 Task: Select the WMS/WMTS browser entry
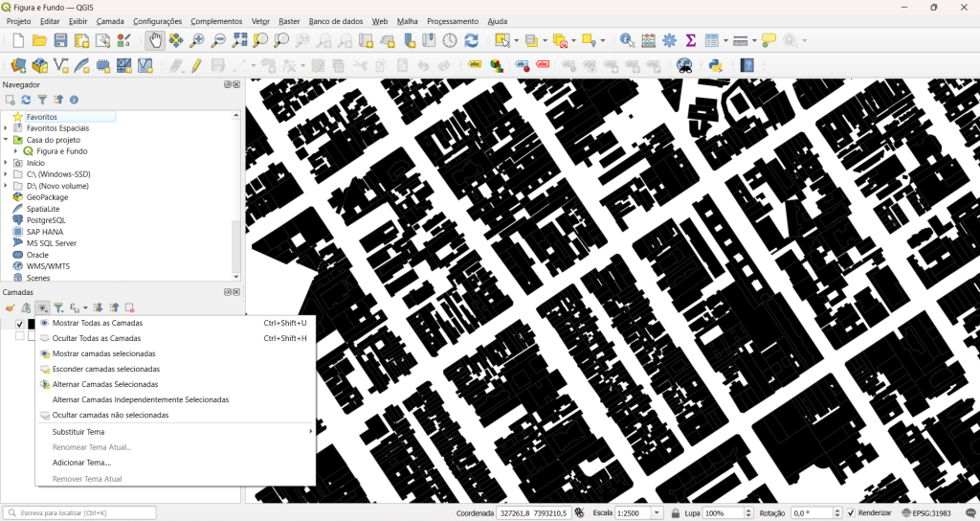pos(48,266)
